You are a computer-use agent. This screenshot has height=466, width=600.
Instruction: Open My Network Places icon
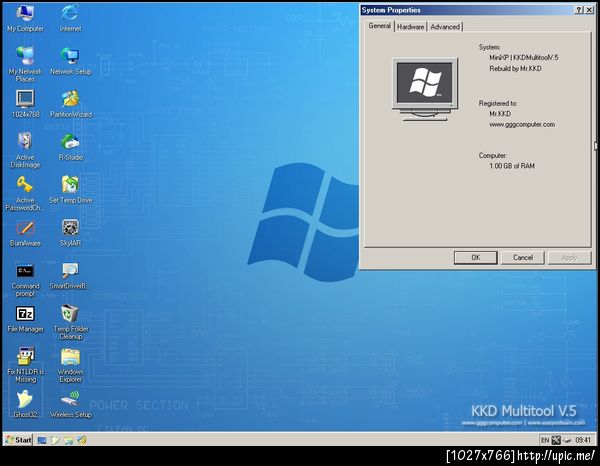pyautogui.click(x=25, y=64)
